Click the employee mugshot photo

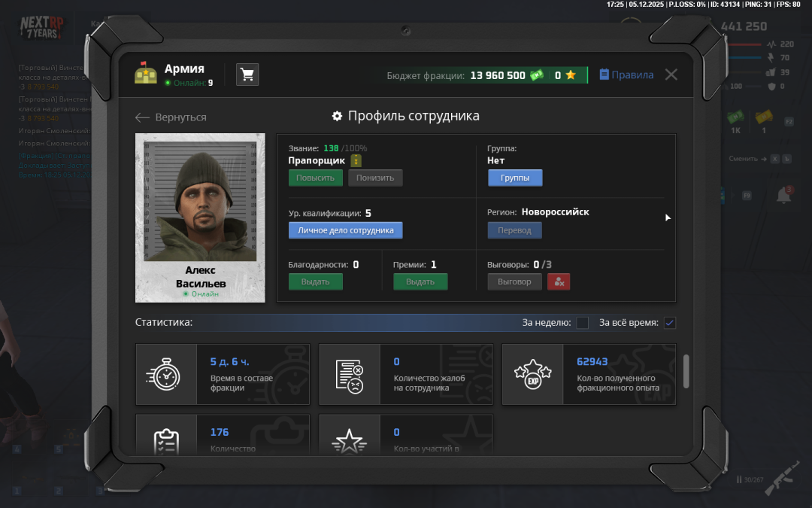[x=200, y=199]
